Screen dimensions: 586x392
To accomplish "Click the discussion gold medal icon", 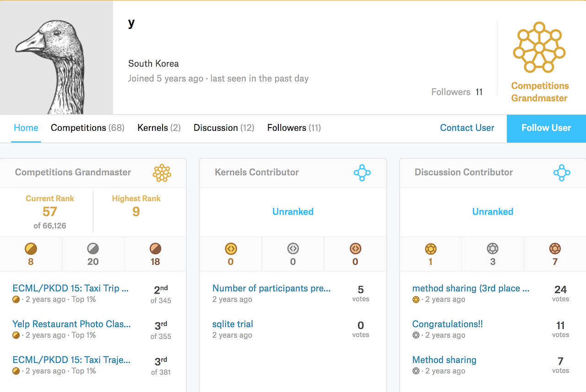I will [430, 249].
